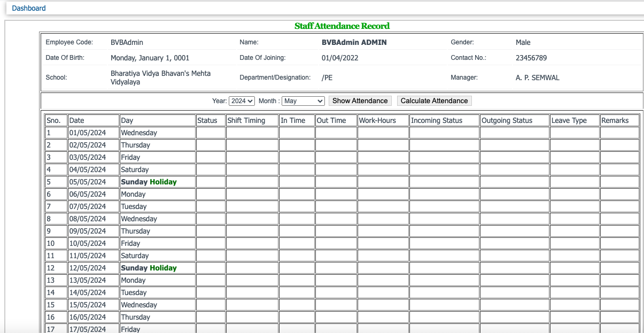Click the Employee Code value BVBAdmin
This screenshot has width=644, height=333.
pyautogui.click(x=127, y=42)
